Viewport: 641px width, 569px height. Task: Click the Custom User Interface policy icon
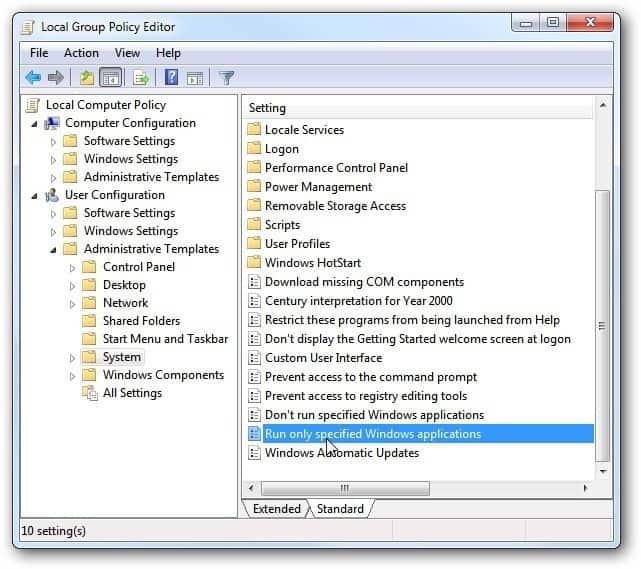[x=254, y=358]
